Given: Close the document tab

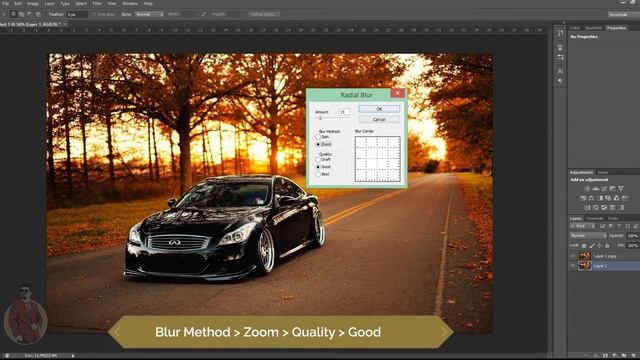Looking at the screenshot, I should (x=66, y=24).
